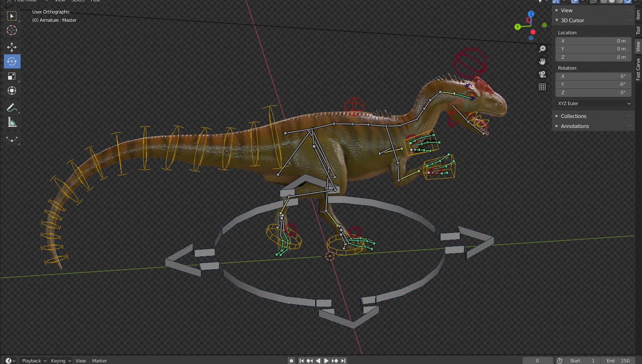Jump to next keyframe
The image size is (642, 364).
click(334, 361)
